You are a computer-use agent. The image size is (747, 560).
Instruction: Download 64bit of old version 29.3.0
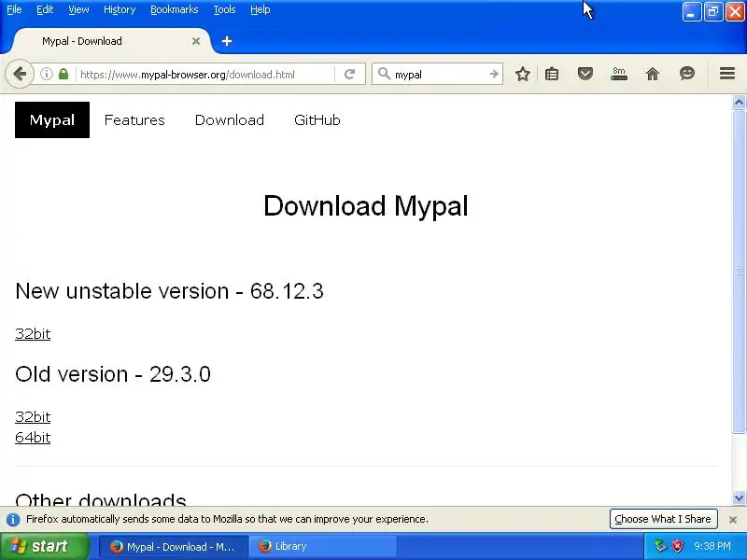(33, 437)
